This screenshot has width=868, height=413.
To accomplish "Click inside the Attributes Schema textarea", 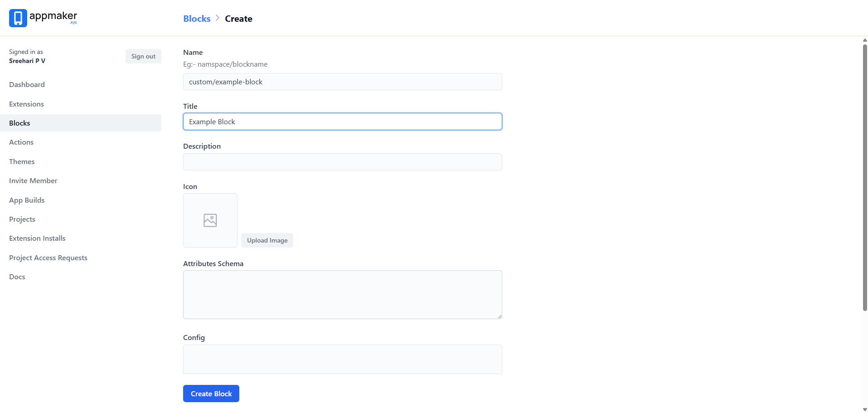I will point(342,294).
